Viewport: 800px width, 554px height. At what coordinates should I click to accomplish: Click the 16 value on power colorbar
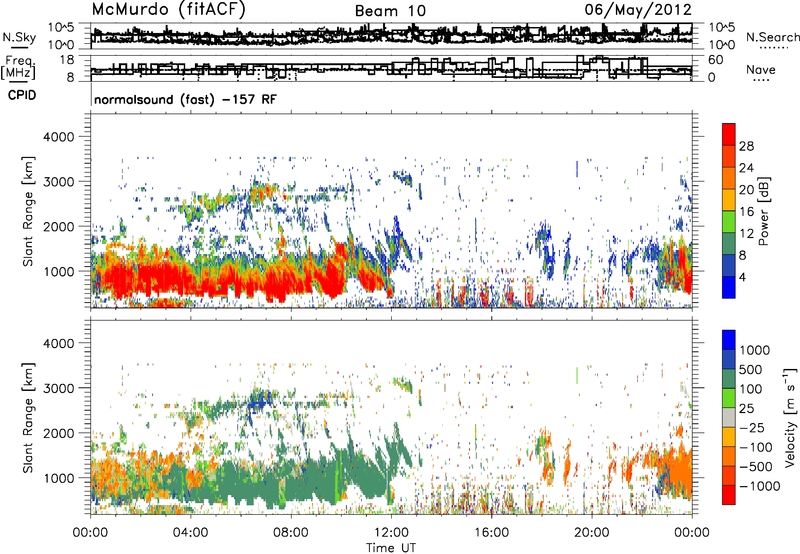coord(746,212)
